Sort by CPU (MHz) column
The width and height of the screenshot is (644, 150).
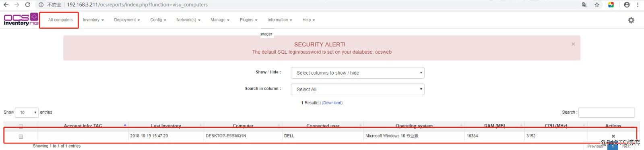click(x=556, y=126)
